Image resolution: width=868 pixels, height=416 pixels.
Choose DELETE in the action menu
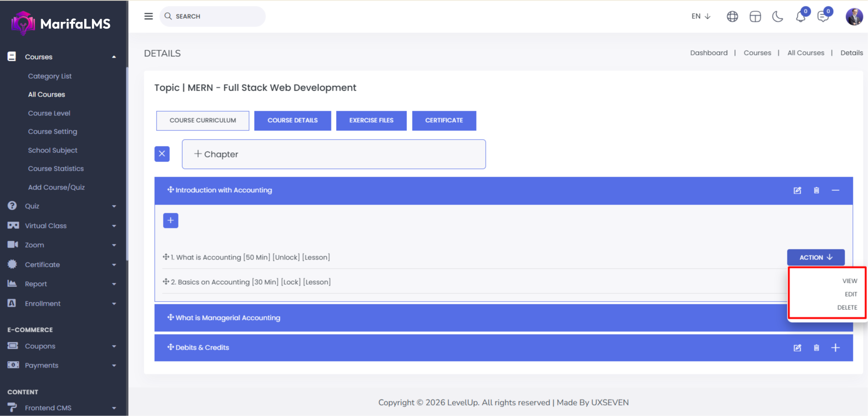[847, 308]
